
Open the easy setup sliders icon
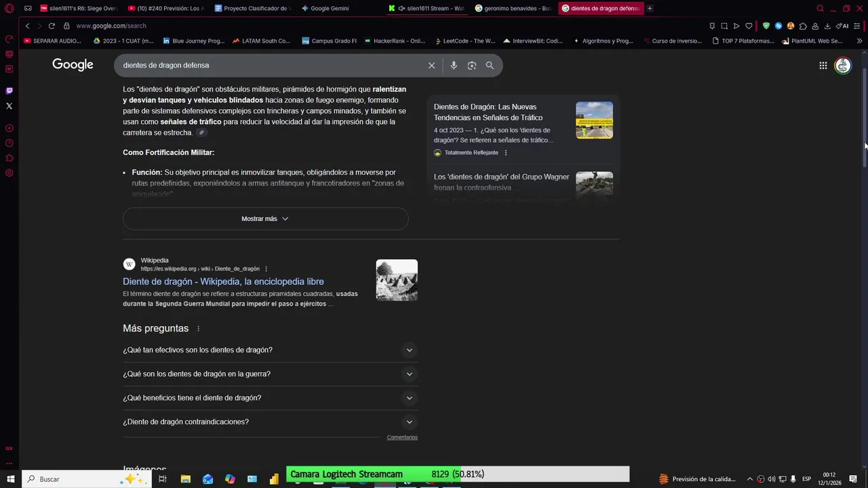coord(857,26)
